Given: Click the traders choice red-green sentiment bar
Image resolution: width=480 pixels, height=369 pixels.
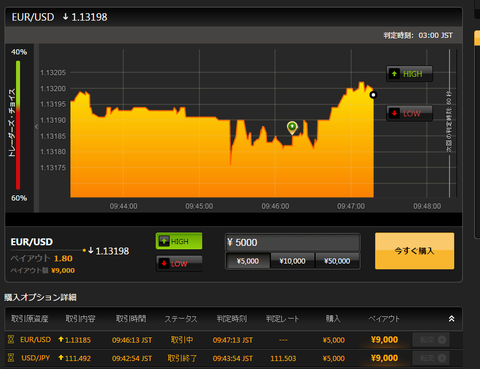Looking at the screenshot, I should click(x=18, y=125).
